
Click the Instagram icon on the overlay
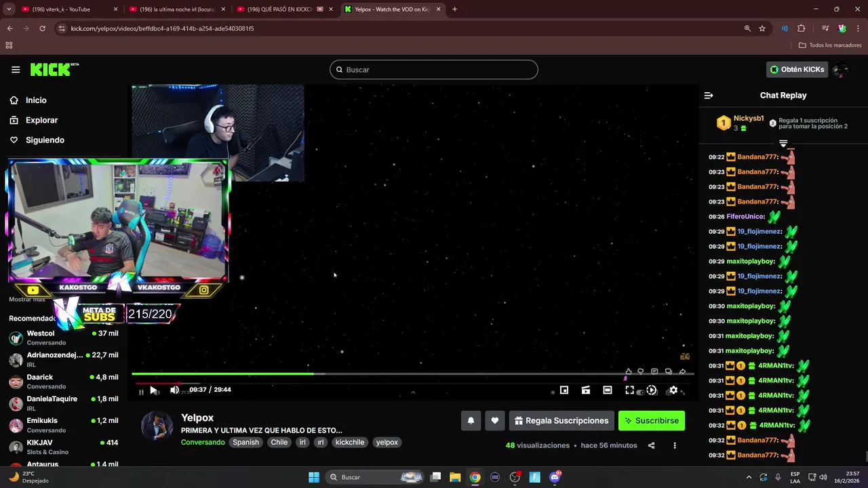203,290
